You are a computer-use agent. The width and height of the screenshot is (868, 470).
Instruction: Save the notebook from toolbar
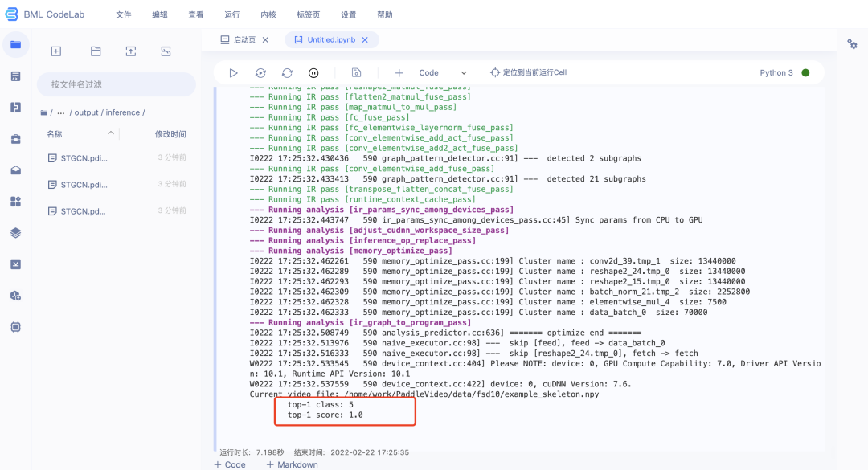point(357,72)
